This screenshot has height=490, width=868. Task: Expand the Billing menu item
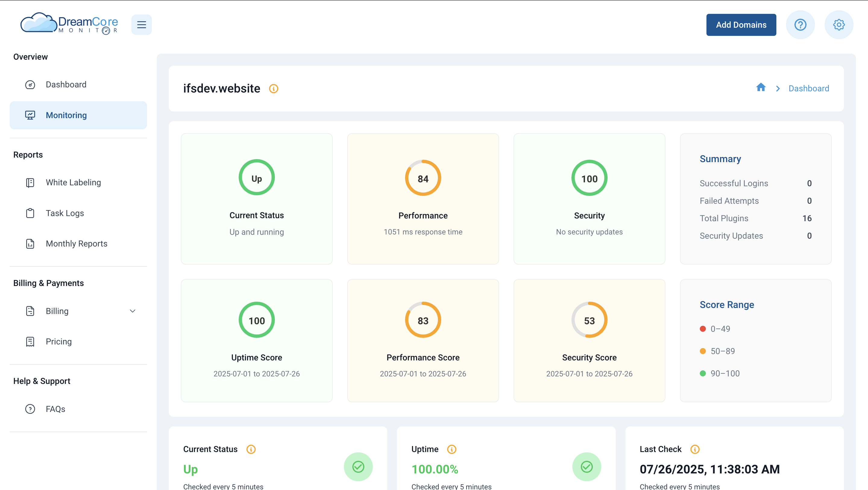click(x=78, y=311)
